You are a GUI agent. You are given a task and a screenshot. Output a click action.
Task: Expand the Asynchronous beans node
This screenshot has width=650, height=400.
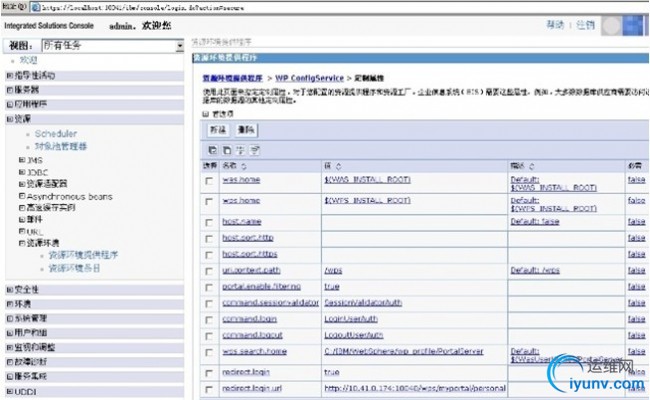pyautogui.click(x=22, y=196)
